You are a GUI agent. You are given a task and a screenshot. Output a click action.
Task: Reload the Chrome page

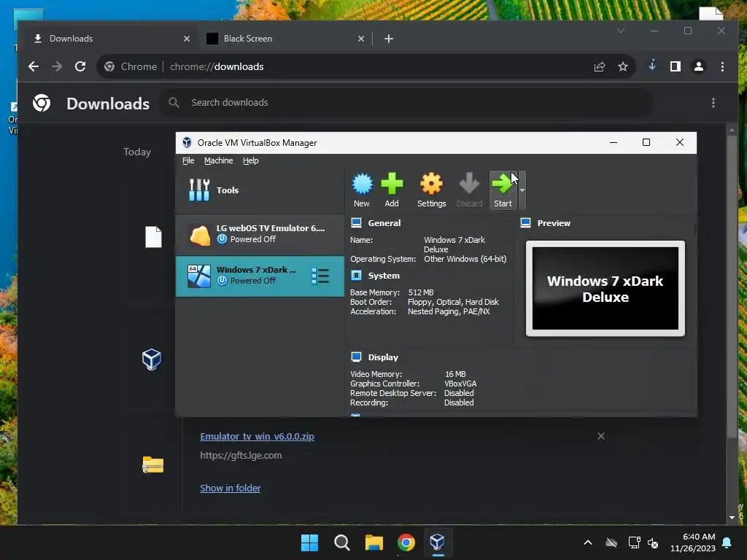(x=80, y=66)
